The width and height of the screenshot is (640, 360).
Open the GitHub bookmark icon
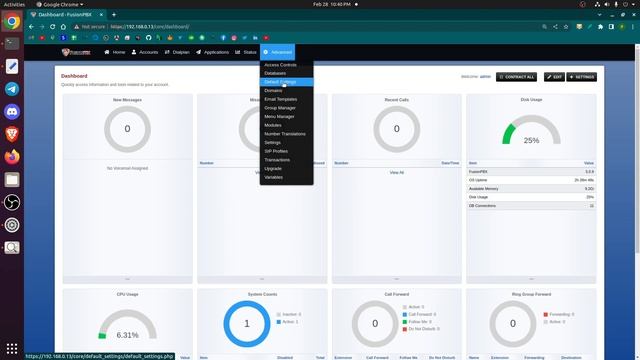coord(149,38)
